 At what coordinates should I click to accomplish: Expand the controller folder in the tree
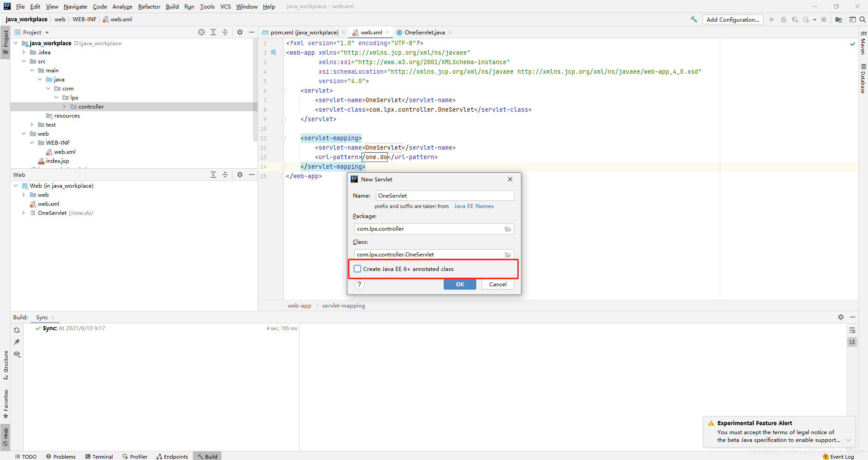tap(65, 106)
